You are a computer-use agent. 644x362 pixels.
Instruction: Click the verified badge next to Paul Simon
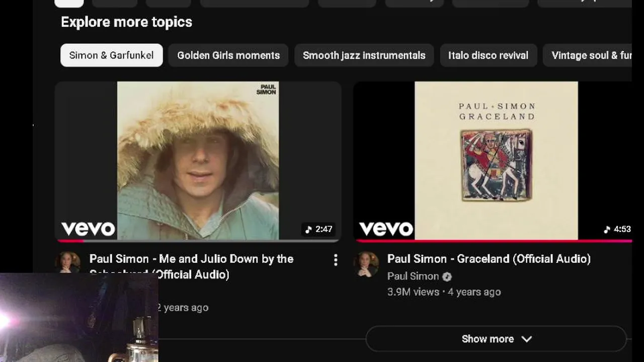pos(447,277)
